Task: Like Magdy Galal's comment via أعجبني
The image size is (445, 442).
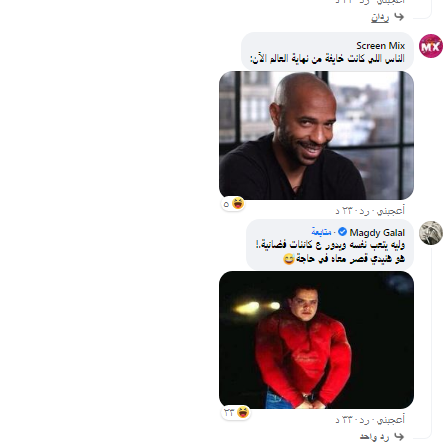Action: tap(390, 420)
